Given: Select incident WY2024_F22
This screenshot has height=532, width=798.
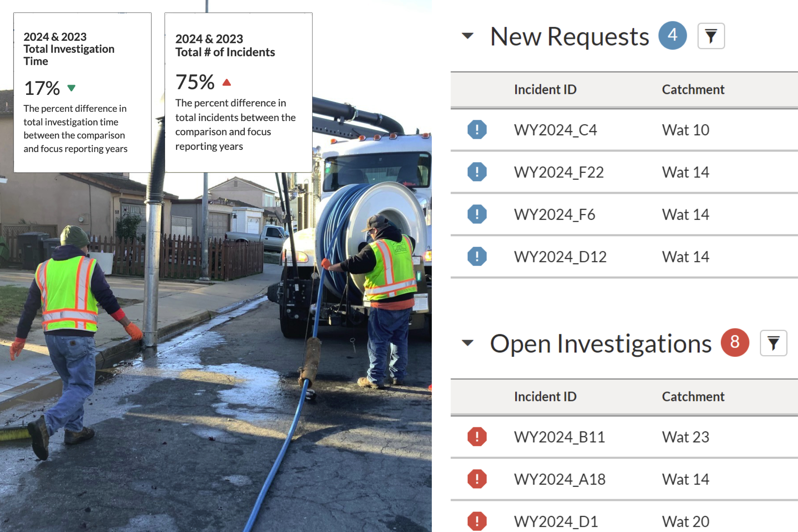Looking at the screenshot, I should (559, 172).
